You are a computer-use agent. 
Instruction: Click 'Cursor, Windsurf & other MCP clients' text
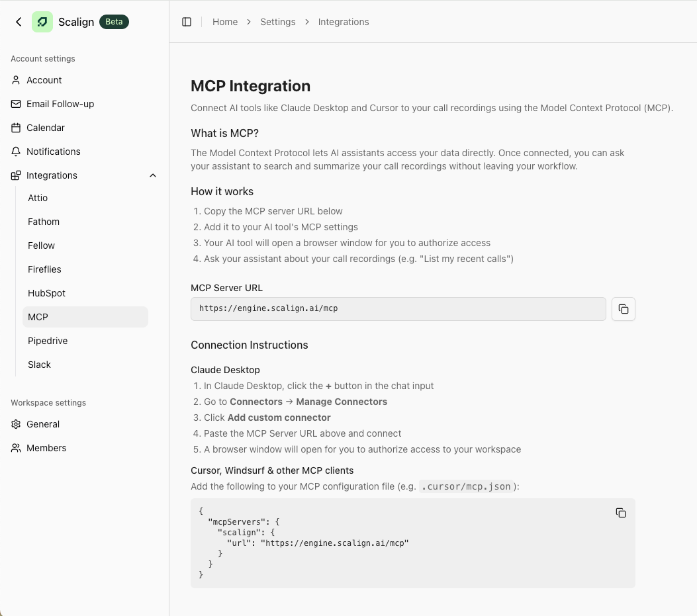coord(272,470)
